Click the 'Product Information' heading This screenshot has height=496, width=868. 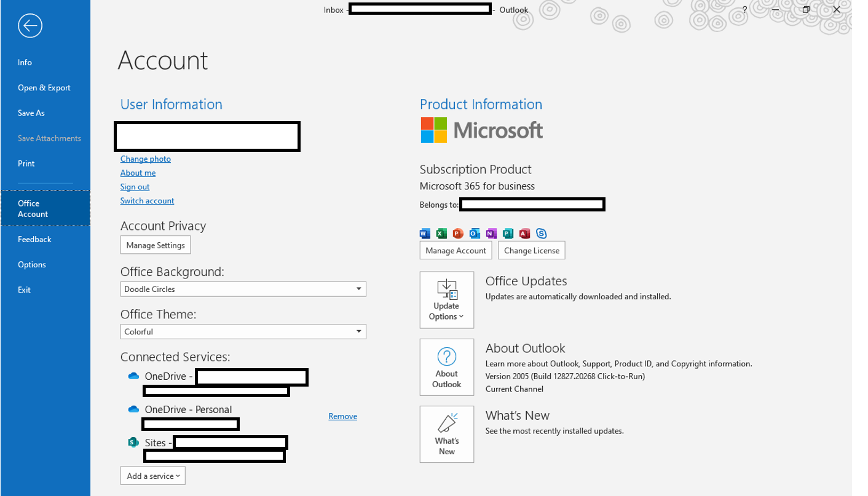coord(481,104)
